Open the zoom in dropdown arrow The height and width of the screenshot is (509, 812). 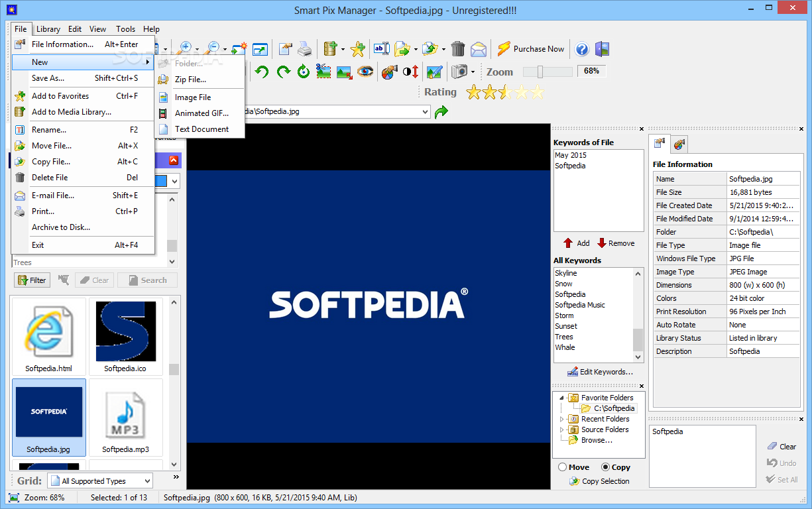click(x=197, y=49)
